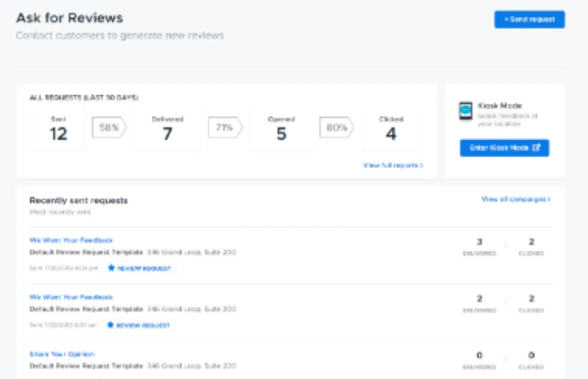Screen dimensions: 588x379
Task: Open the View all campaigns link
Action: [516, 199]
